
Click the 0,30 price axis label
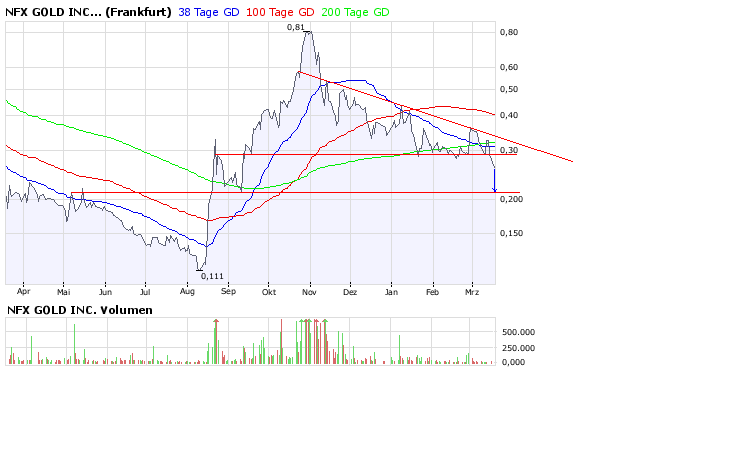pyautogui.click(x=510, y=150)
